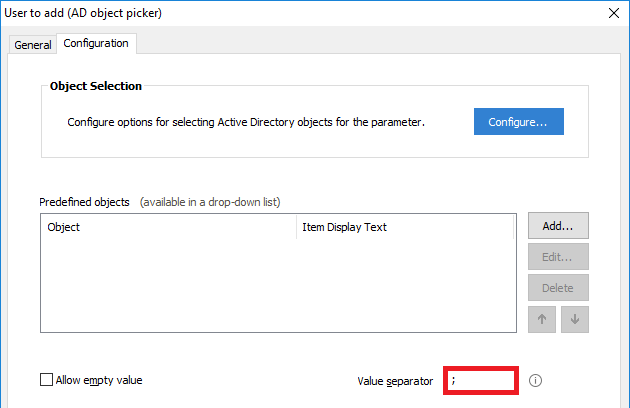Click the Edit button
This screenshot has width=630, height=408.
pos(558,257)
